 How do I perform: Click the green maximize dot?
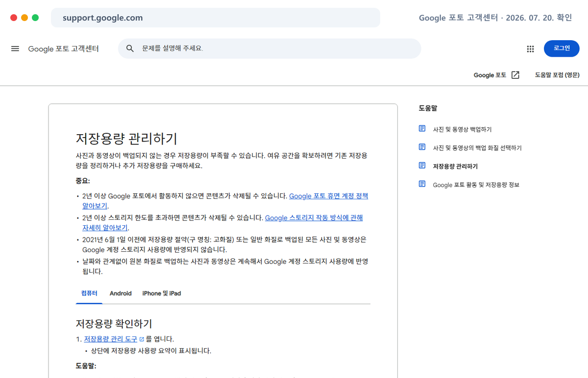[35, 18]
